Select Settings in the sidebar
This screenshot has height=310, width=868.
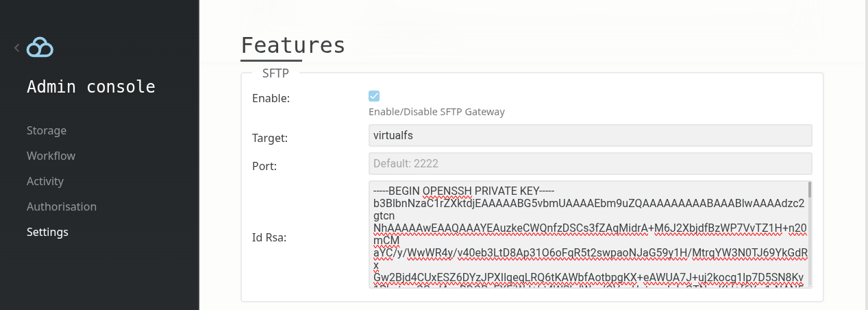click(47, 232)
